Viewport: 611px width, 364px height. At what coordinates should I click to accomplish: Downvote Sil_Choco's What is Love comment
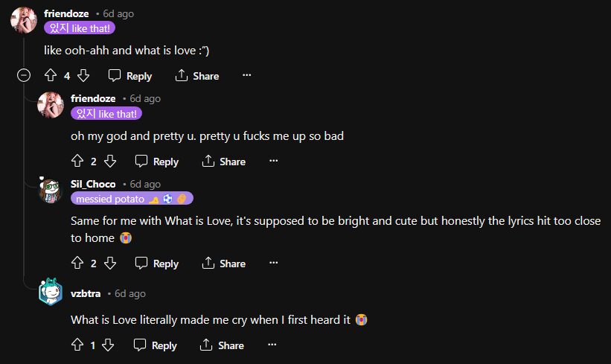110,263
